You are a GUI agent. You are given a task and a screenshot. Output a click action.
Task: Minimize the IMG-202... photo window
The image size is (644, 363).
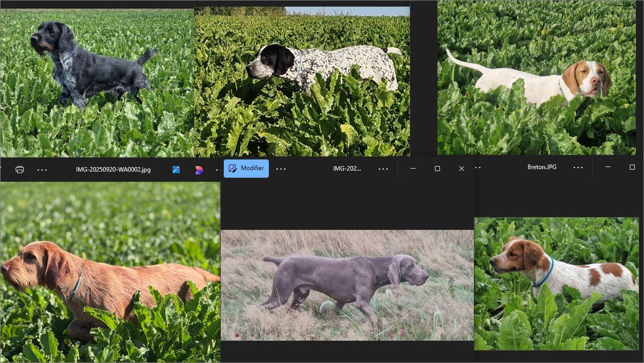point(413,169)
